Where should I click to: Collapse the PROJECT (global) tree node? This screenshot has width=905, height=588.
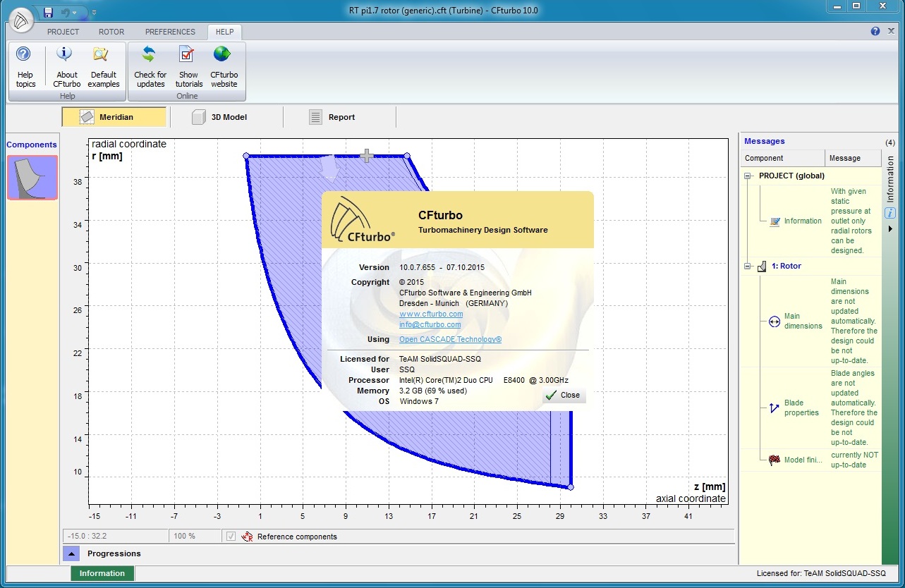click(748, 176)
